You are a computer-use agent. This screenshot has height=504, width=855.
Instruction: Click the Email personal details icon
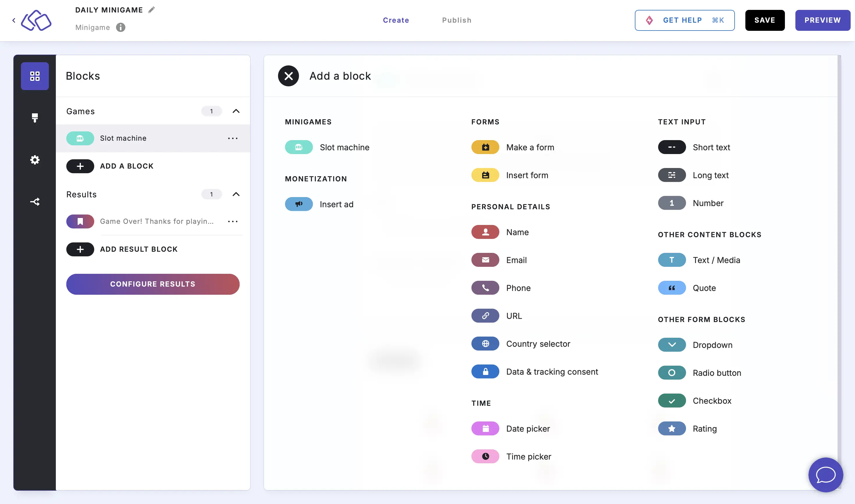(485, 260)
